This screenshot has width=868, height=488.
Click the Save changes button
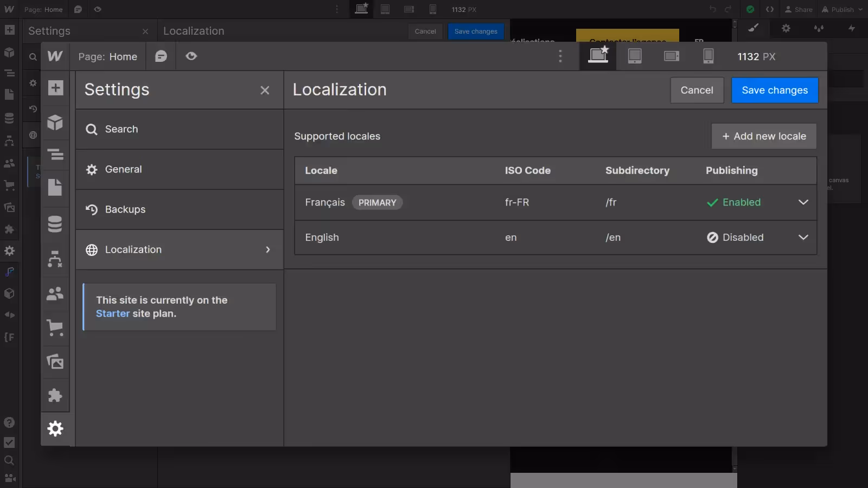774,91
